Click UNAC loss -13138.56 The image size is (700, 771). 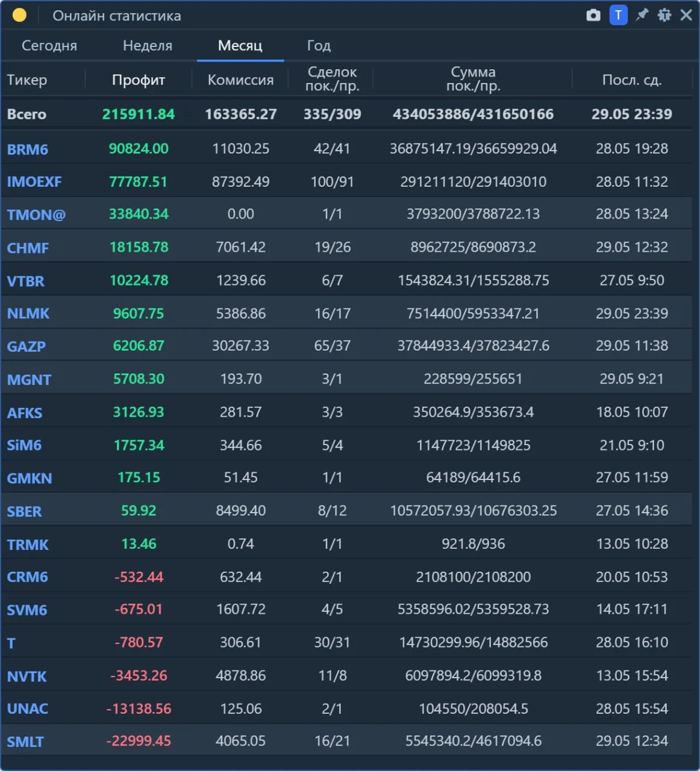coord(139,709)
